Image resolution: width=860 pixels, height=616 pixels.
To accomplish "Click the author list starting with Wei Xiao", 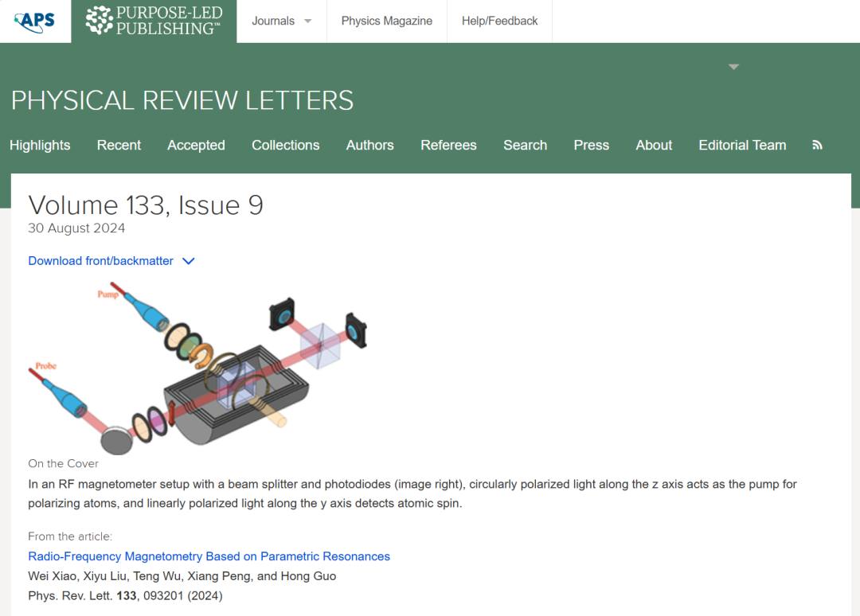I will point(182,576).
